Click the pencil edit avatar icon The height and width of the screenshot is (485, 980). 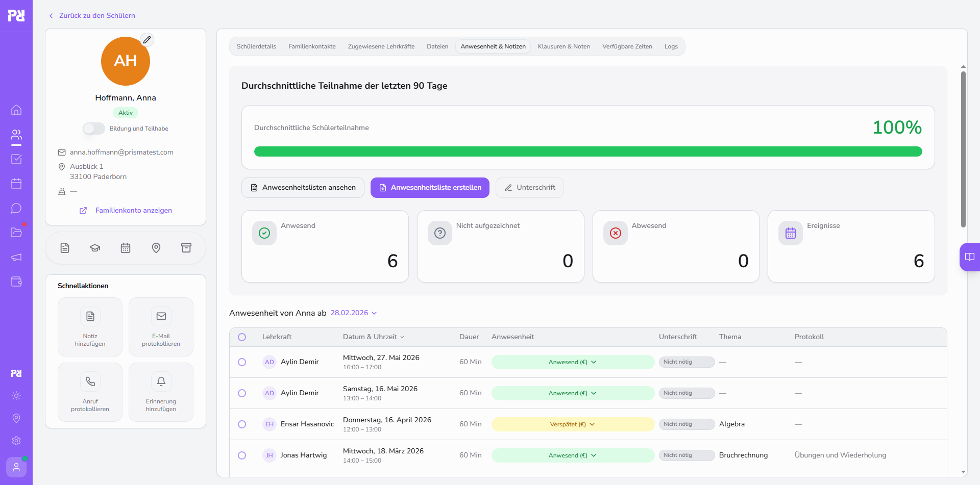pos(147,40)
